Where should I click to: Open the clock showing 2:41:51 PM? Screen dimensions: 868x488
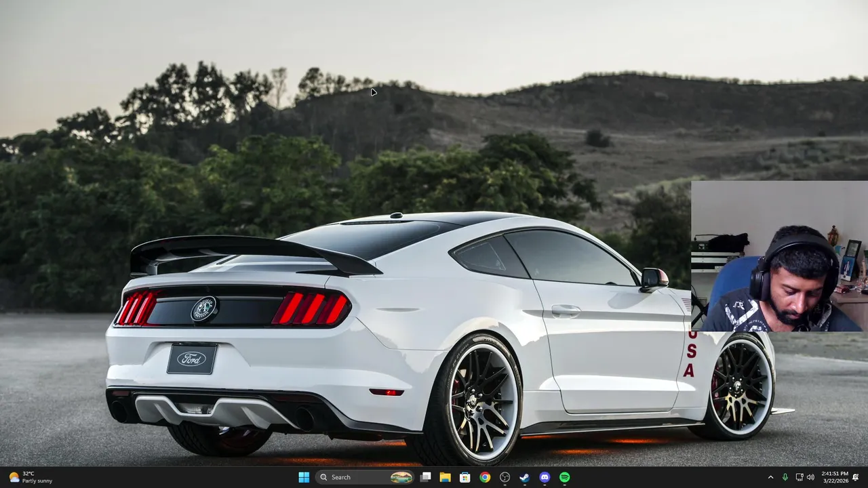click(834, 477)
